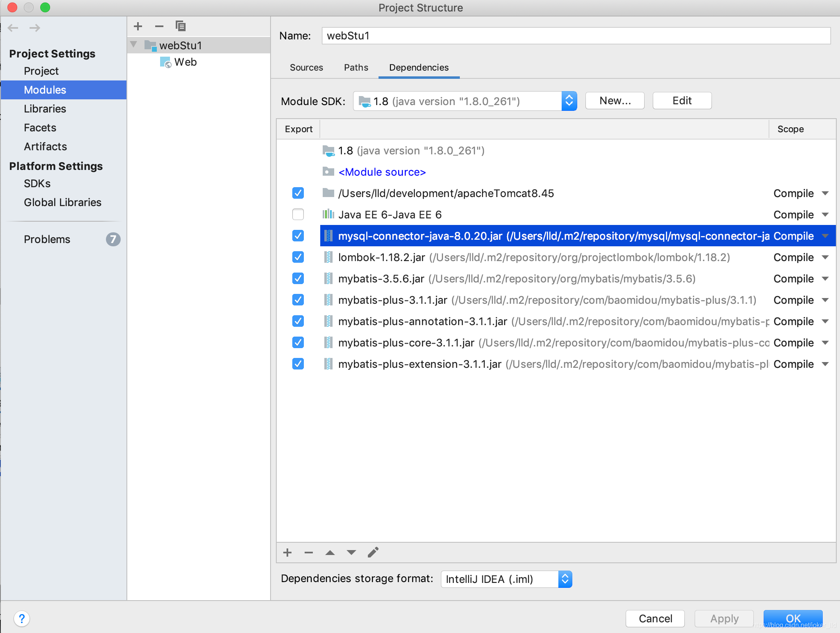The height and width of the screenshot is (633, 840).
Task: Switch to Sources tab
Action: coord(305,67)
